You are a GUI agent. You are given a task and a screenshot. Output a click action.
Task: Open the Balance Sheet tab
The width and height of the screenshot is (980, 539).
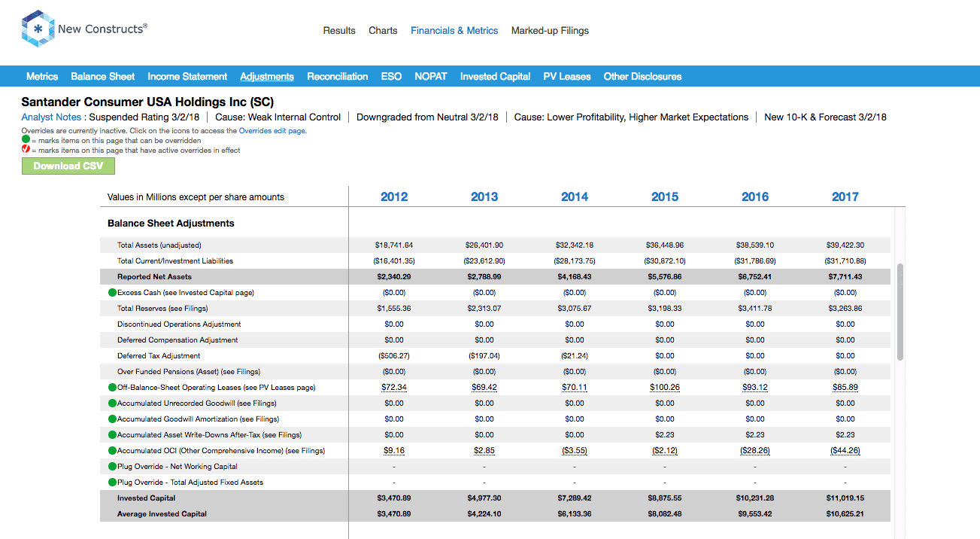103,76
